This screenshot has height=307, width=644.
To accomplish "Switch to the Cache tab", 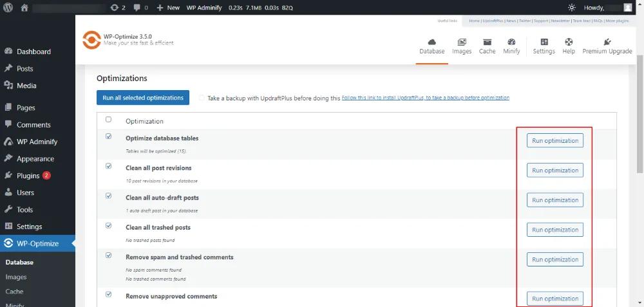I will tap(487, 46).
